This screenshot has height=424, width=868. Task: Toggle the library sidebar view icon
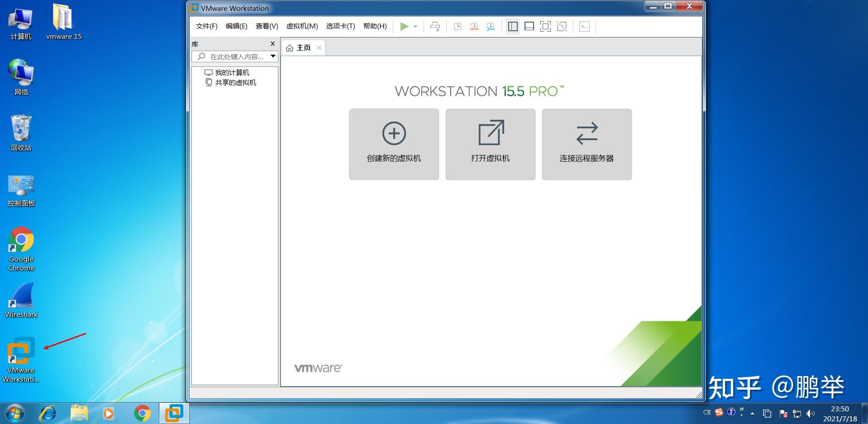513,27
